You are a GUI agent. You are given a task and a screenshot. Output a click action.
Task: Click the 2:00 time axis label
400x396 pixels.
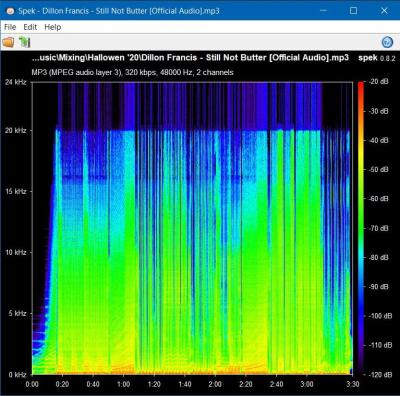tap(215, 384)
